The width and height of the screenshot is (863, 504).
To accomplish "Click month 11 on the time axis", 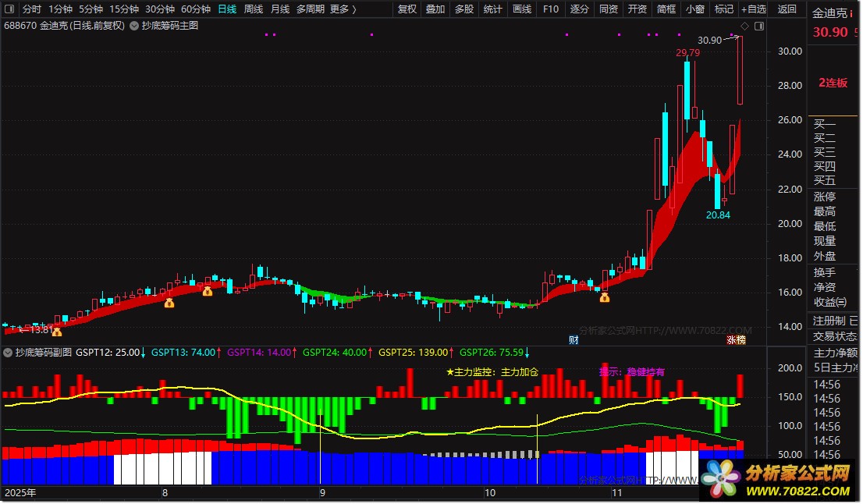I will coord(616,493).
